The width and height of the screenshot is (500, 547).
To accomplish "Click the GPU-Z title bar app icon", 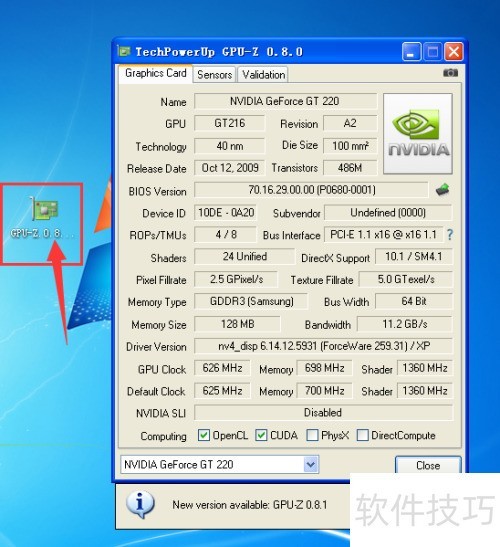I will tap(124, 52).
